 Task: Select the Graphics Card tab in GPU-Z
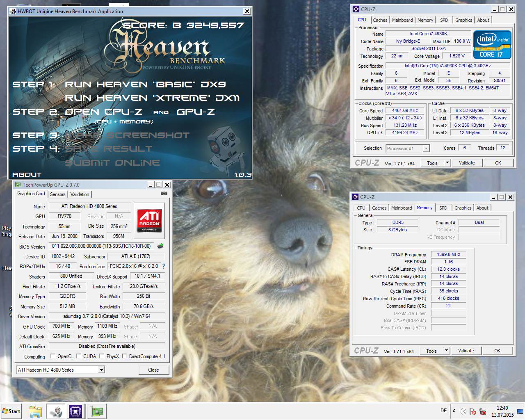[31, 194]
